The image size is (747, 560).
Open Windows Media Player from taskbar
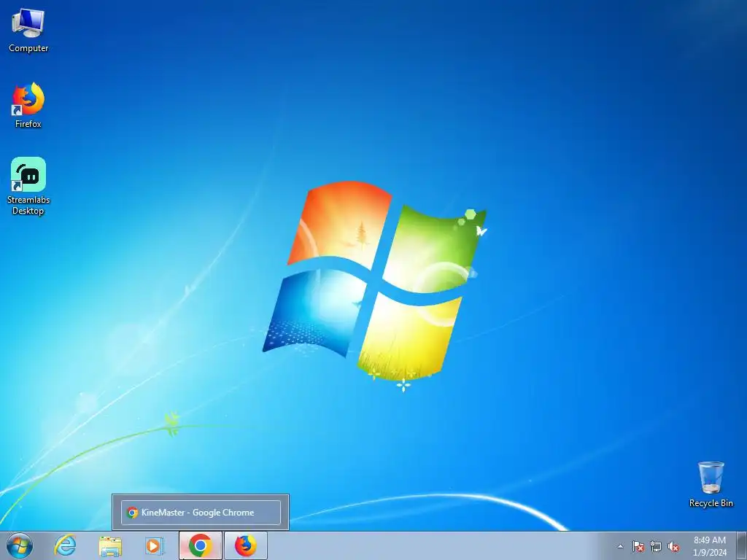point(154,545)
